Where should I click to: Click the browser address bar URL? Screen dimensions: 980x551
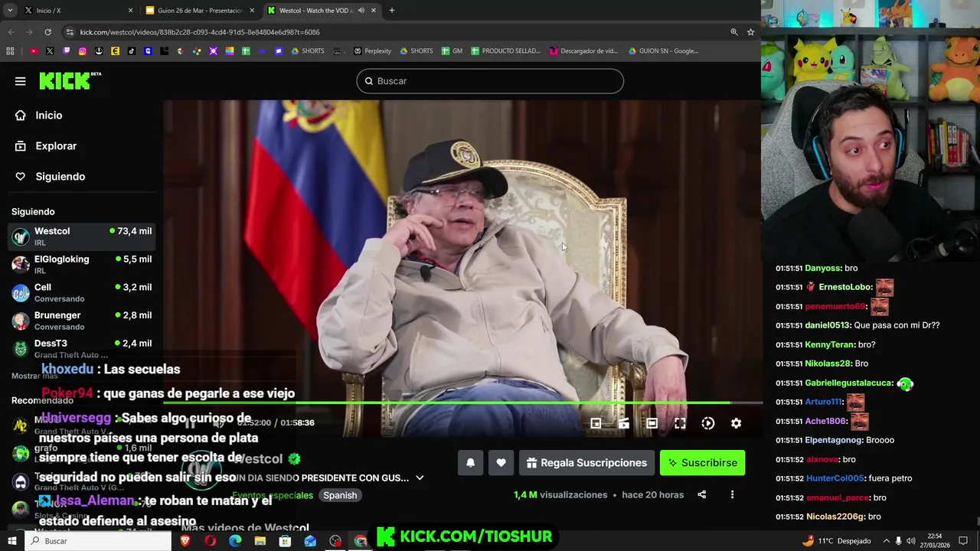click(200, 32)
